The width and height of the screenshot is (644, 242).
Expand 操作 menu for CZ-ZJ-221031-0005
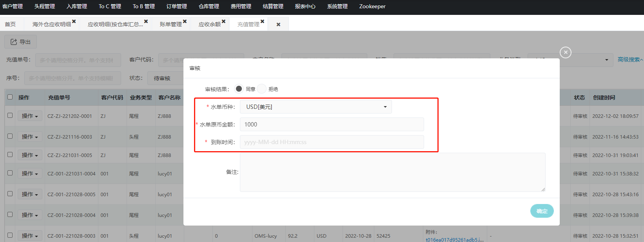30,155
